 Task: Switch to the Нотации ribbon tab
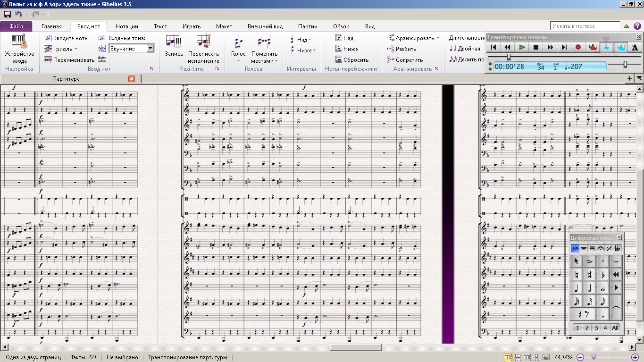[127, 26]
